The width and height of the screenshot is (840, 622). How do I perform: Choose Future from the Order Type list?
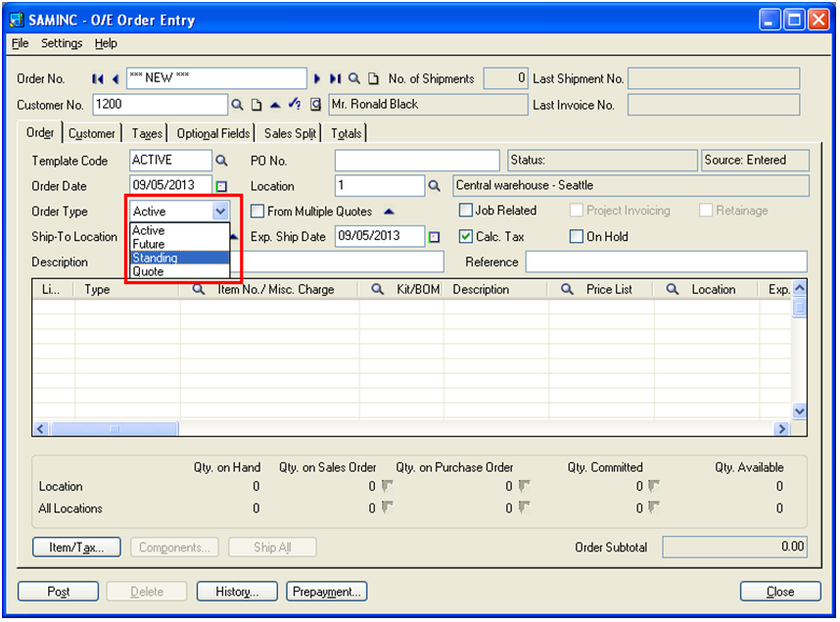[149, 245]
